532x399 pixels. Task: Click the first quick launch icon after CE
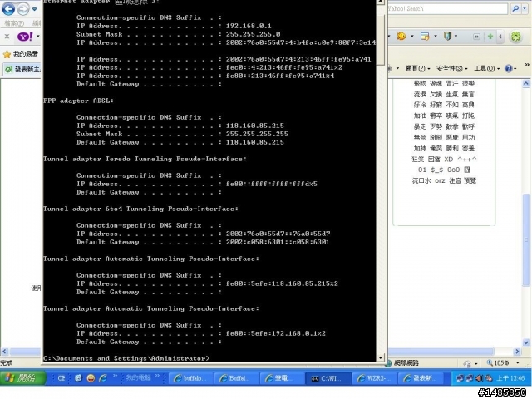pos(78,378)
